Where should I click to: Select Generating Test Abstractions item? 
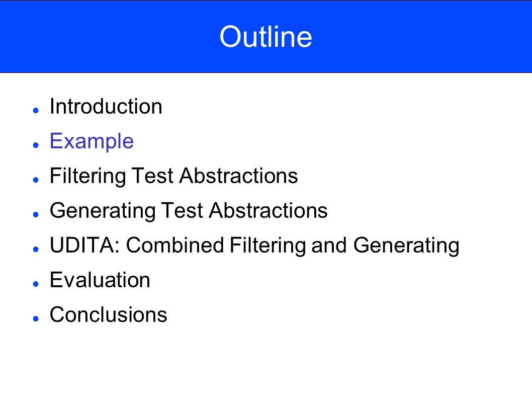pos(189,210)
